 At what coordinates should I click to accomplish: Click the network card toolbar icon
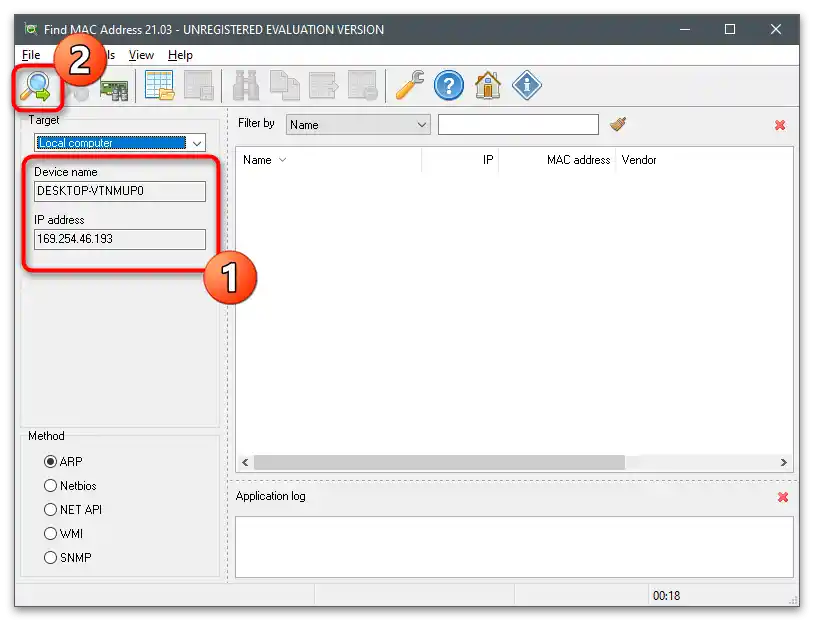pyautogui.click(x=114, y=89)
